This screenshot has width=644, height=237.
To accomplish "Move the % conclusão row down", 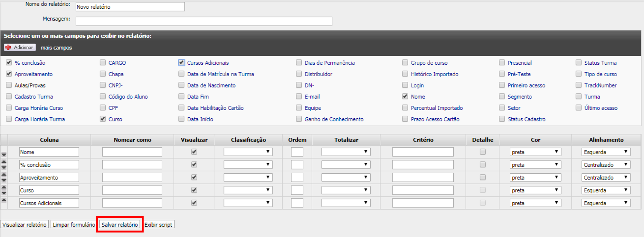I will 4,167.
